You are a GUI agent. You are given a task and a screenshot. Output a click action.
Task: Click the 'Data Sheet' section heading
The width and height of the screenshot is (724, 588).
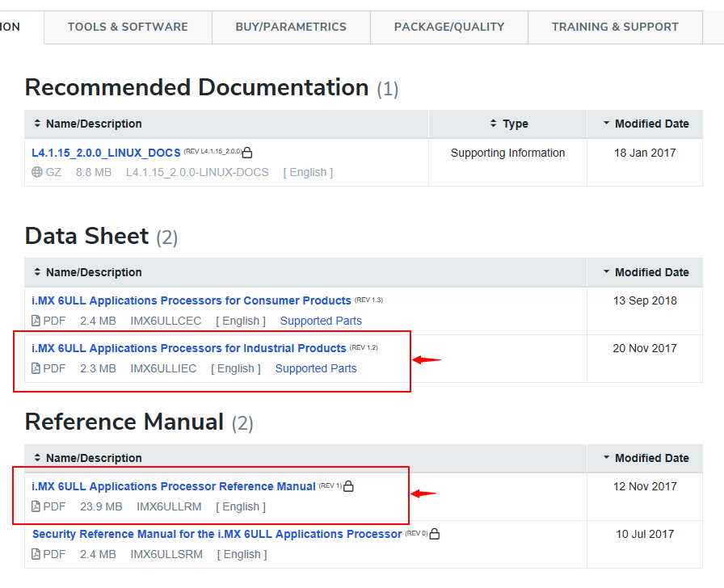click(x=86, y=236)
